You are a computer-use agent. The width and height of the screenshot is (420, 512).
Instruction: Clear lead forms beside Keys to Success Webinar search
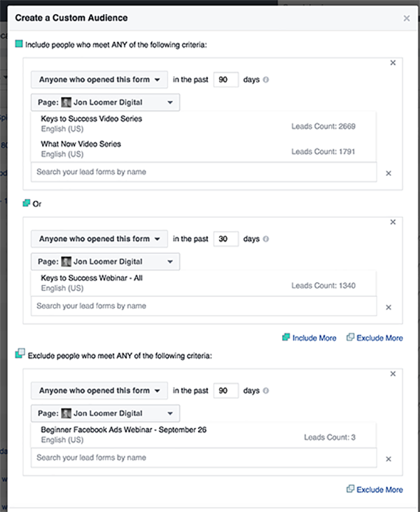pos(388,307)
